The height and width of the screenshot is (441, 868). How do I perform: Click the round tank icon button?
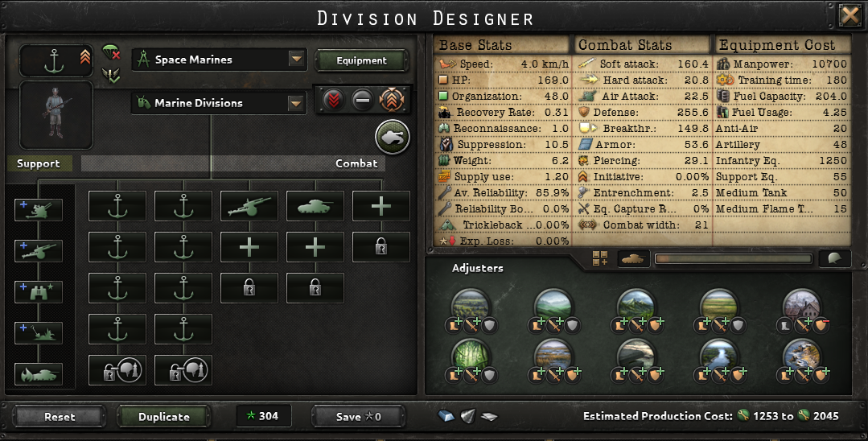(x=393, y=138)
